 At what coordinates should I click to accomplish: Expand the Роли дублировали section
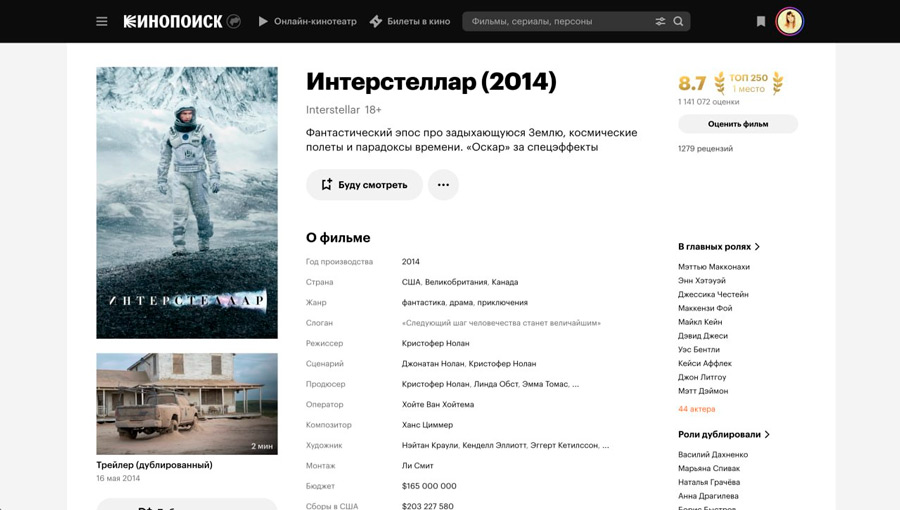point(724,434)
